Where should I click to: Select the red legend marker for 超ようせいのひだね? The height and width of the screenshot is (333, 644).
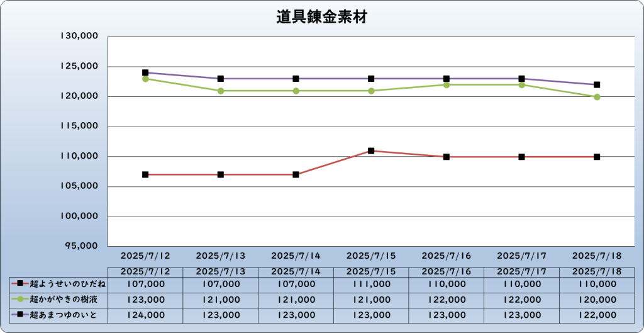pos(20,284)
